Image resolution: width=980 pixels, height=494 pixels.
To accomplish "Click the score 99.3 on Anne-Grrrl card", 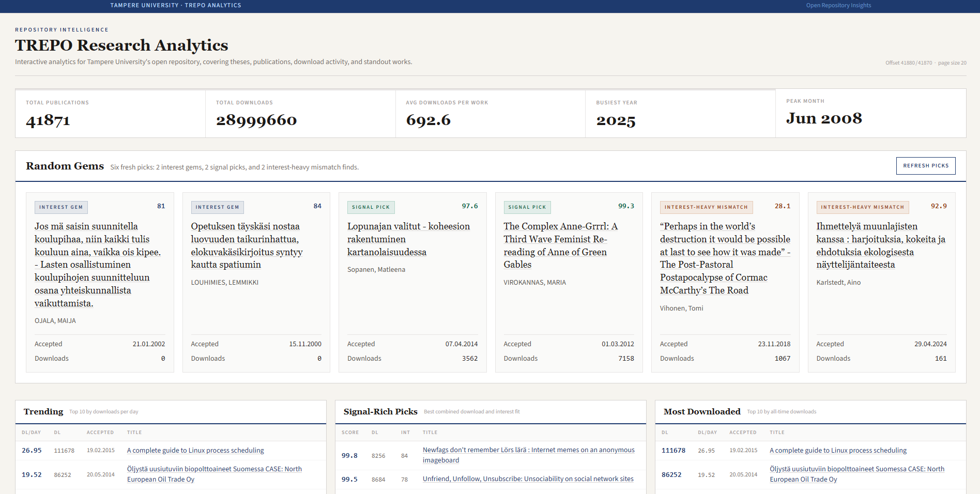I will [x=626, y=206].
